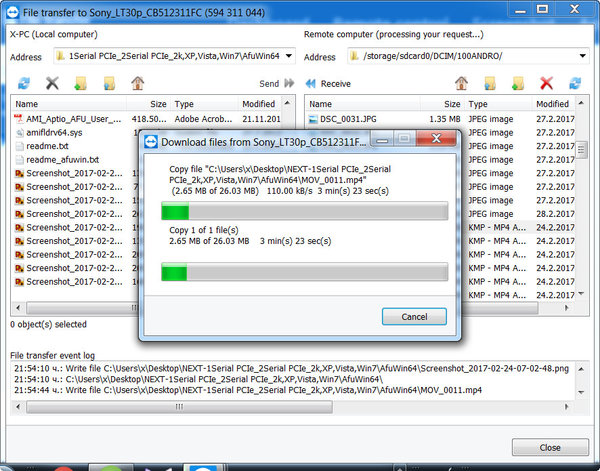
Task: Sort local files by Type column
Action: [x=204, y=104]
